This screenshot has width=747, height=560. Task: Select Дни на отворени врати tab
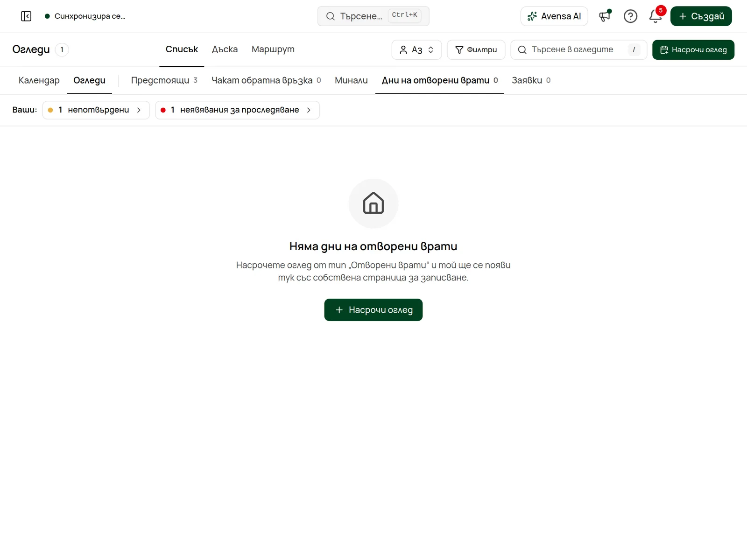tap(440, 80)
